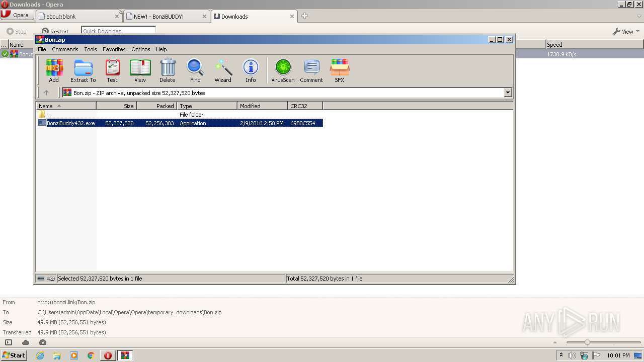Screen dimensions: 644x362
Task: Open the Tools menu
Action: [x=91, y=49]
